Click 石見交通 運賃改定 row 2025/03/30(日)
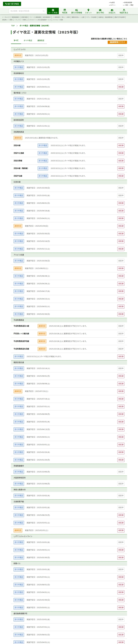The width and height of the screenshot is (138, 644). click(x=69, y=226)
